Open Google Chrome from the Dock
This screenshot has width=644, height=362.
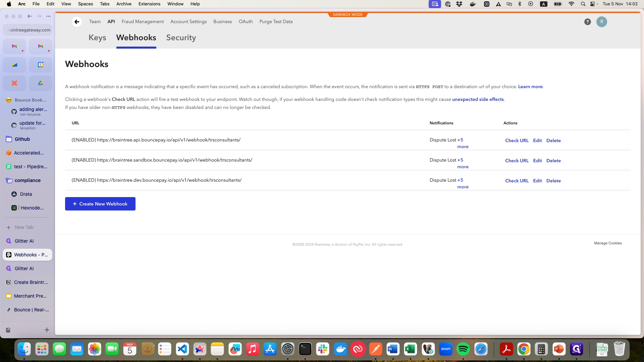tap(524, 349)
